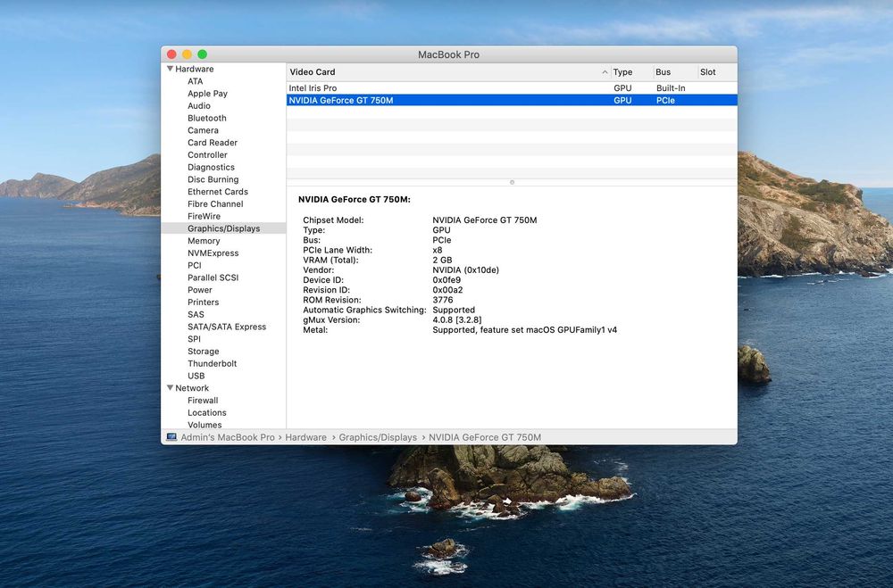The height and width of the screenshot is (588, 893).
Task: Click the Revision ID value 0x00a2
Action: click(447, 290)
